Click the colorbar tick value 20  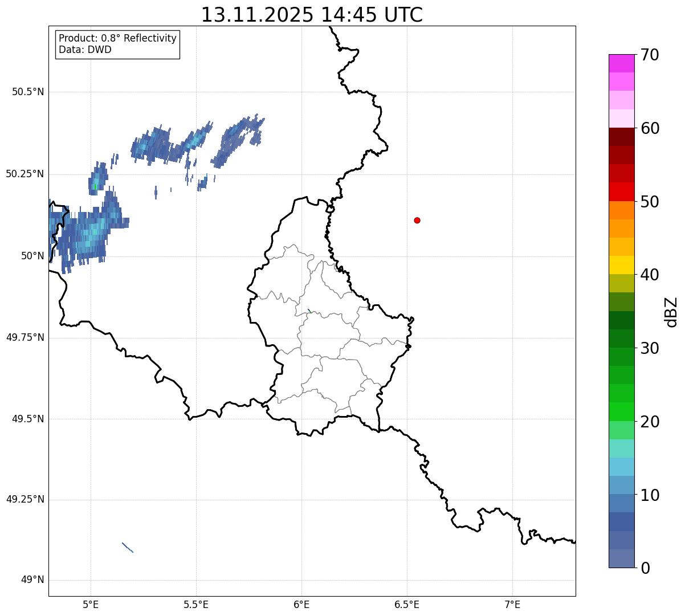[x=650, y=422]
